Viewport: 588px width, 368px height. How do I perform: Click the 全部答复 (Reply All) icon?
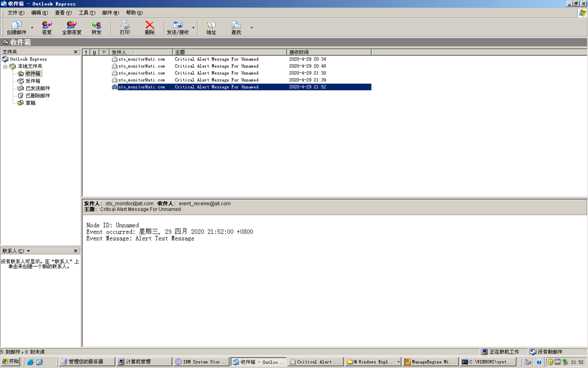[x=71, y=27]
